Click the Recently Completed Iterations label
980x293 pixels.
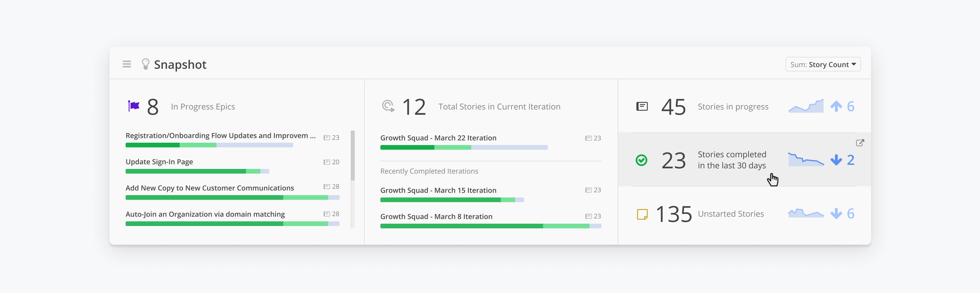[x=429, y=172]
